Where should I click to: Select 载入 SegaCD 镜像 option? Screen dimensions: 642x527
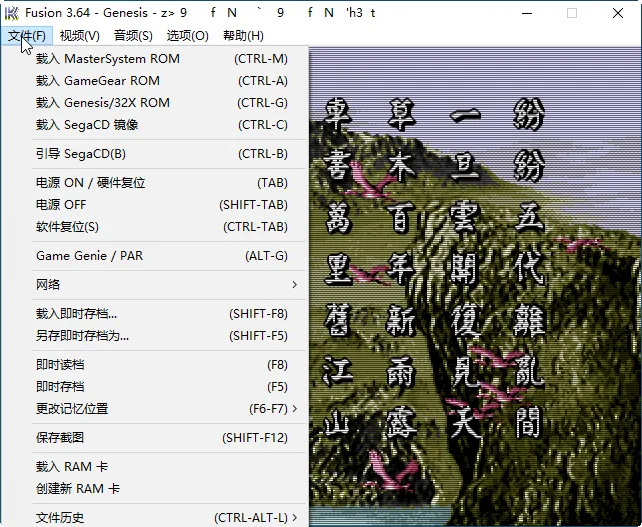(87, 125)
